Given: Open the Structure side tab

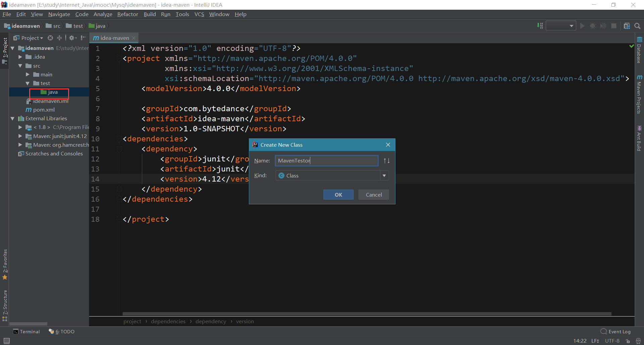Looking at the screenshot, I should click(5, 305).
